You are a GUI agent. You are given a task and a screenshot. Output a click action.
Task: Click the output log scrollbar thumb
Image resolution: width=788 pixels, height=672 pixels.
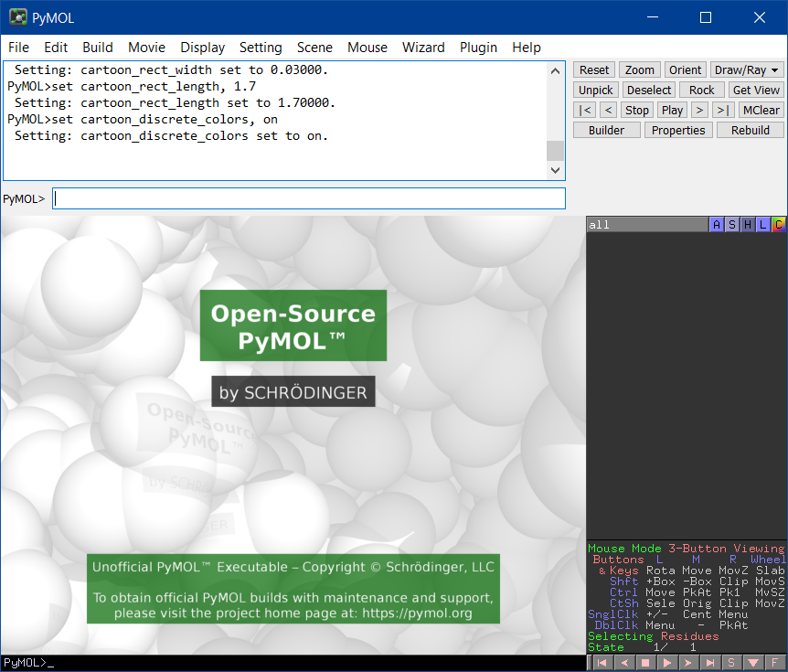pos(555,151)
